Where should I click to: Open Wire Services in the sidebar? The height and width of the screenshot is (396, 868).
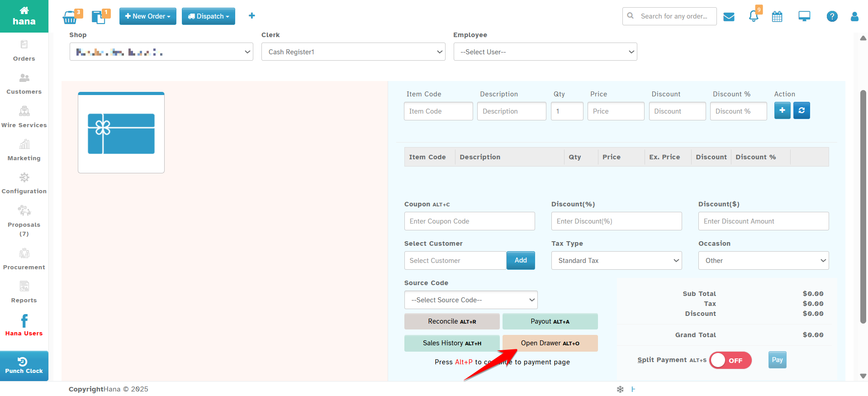[x=24, y=117]
